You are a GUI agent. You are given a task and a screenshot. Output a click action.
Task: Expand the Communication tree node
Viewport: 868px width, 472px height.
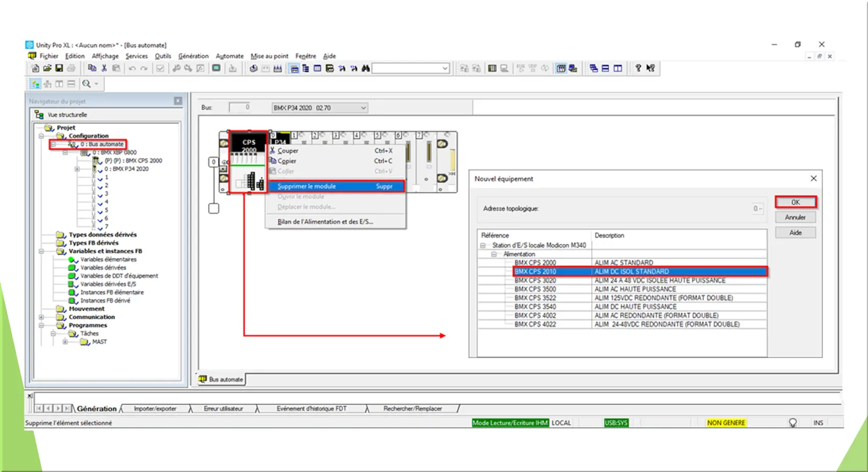point(41,317)
